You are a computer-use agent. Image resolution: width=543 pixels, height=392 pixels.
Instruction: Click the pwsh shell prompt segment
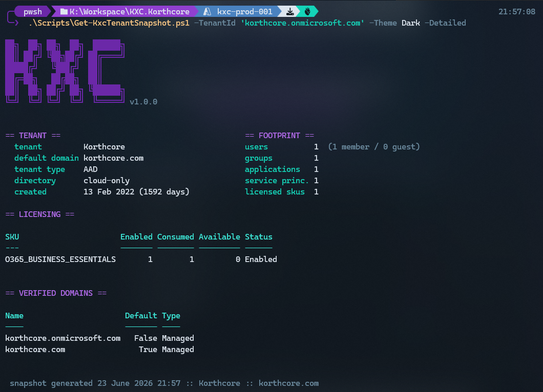(33, 12)
